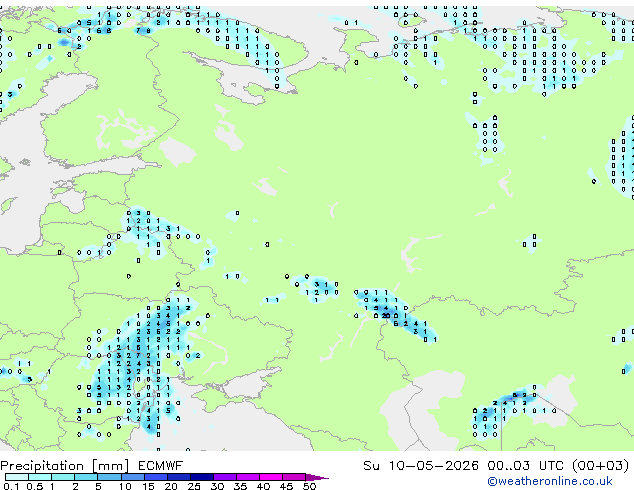Click the 'ECMWF' model label
The width and height of the screenshot is (634, 490).
click(161, 466)
